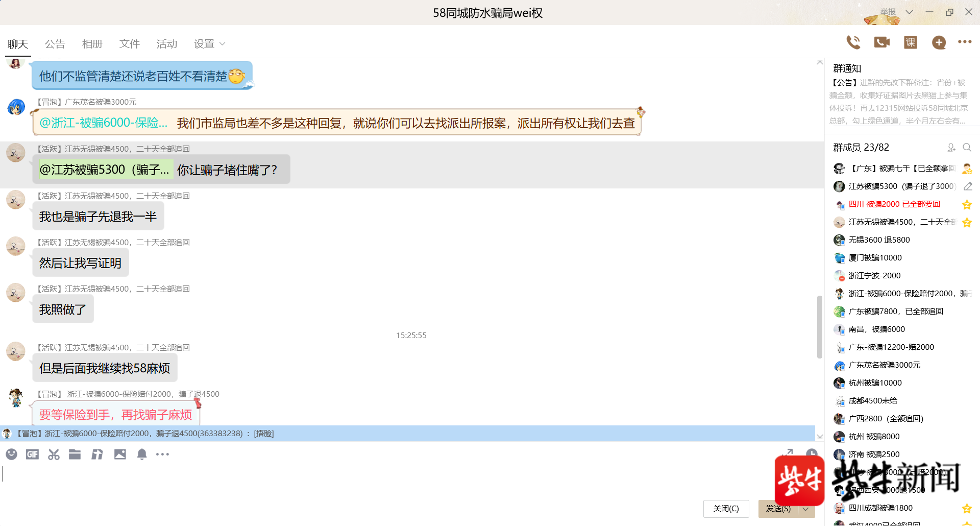The height and width of the screenshot is (526, 980).
Task: Click the star badge beside 四川 被骗2000
Action: click(967, 205)
